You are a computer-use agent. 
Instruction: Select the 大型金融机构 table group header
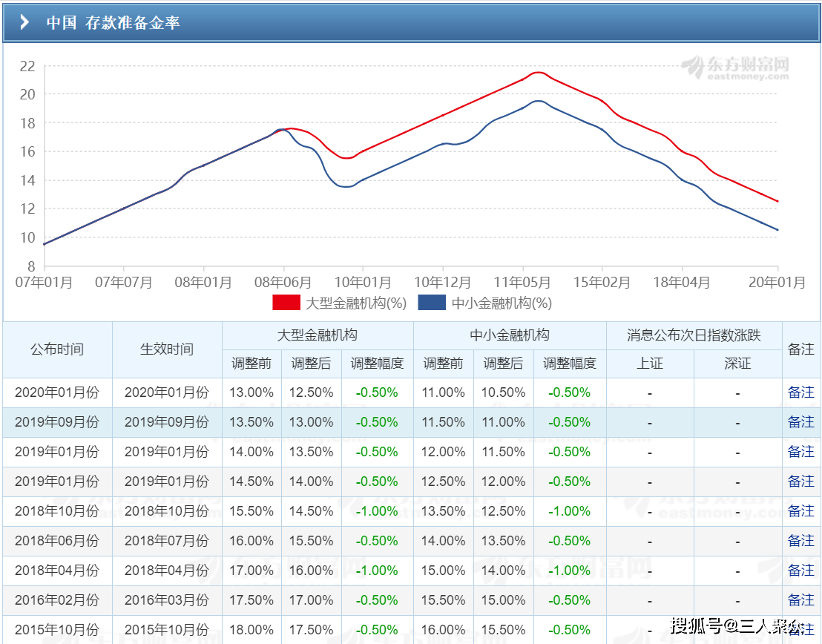(317, 335)
